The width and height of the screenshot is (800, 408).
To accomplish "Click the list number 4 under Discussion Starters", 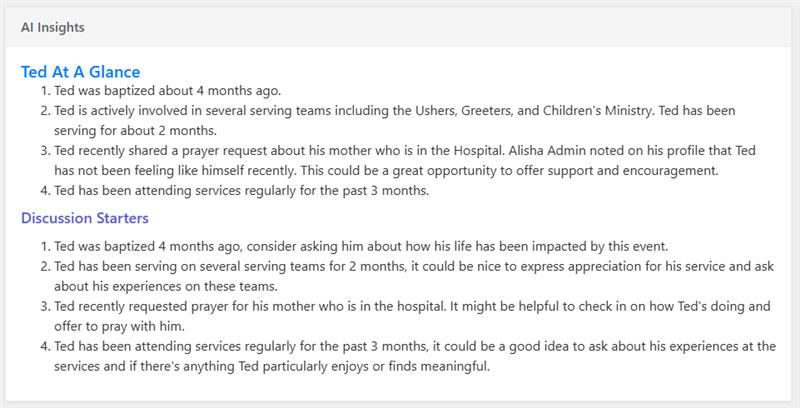I will (45, 346).
